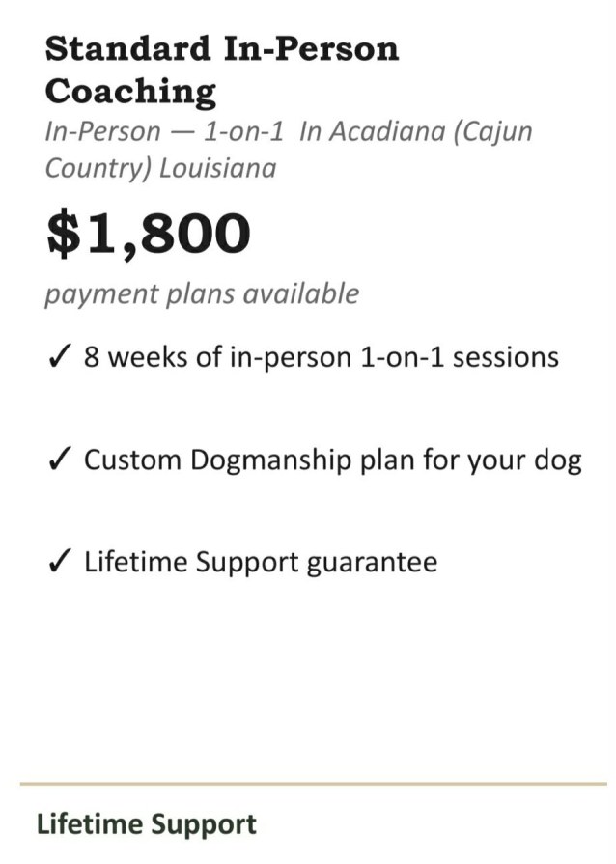Open the Lifetime Support section heading
Viewport: 616px width, 864px height.
point(146,824)
